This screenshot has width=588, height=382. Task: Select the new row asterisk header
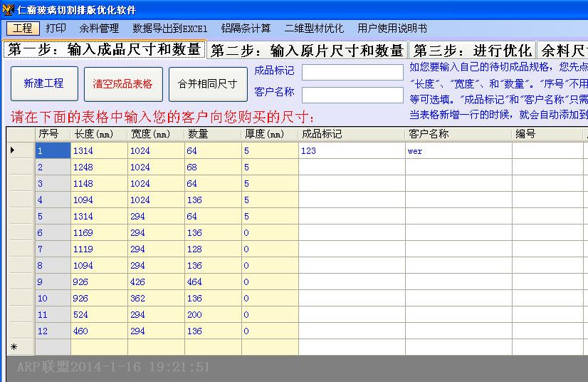coord(21,347)
